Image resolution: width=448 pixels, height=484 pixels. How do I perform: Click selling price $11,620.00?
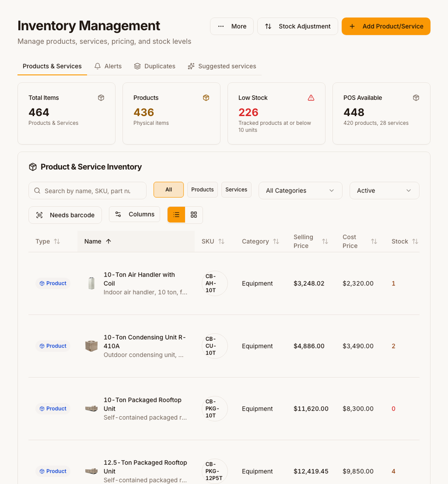(311, 409)
